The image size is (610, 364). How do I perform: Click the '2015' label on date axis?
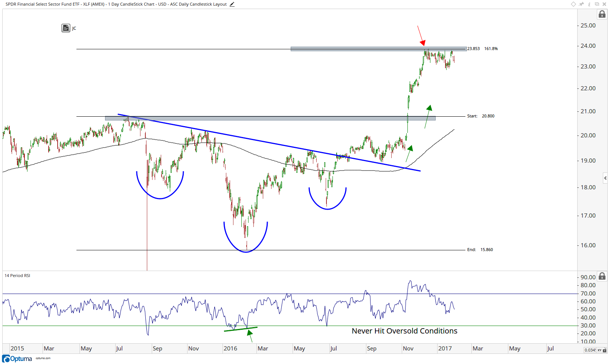point(17,349)
